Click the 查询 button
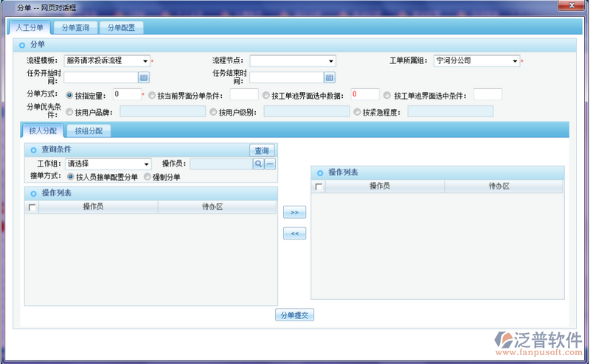Image resolution: width=590 pixels, height=364 pixels. click(261, 150)
